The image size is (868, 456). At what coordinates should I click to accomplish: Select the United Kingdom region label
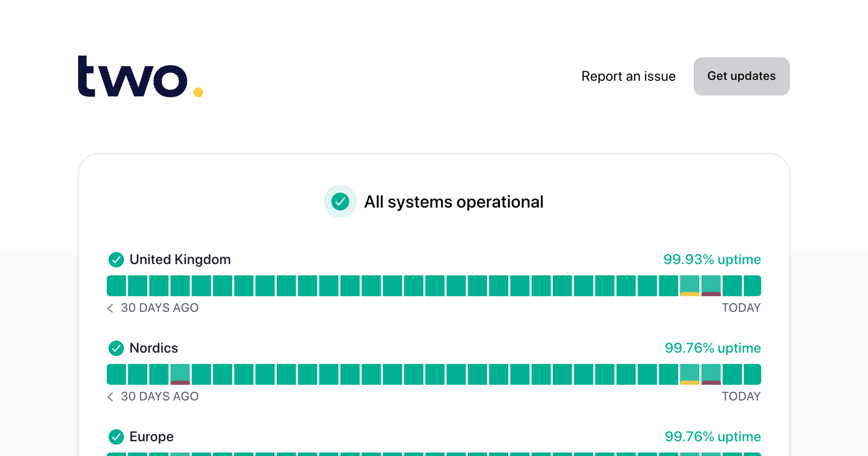click(180, 259)
